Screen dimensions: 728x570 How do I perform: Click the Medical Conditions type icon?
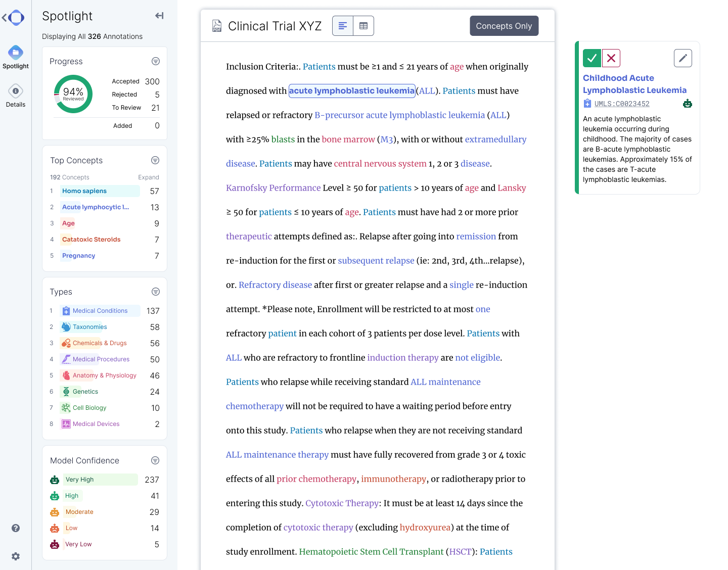[66, 311]
